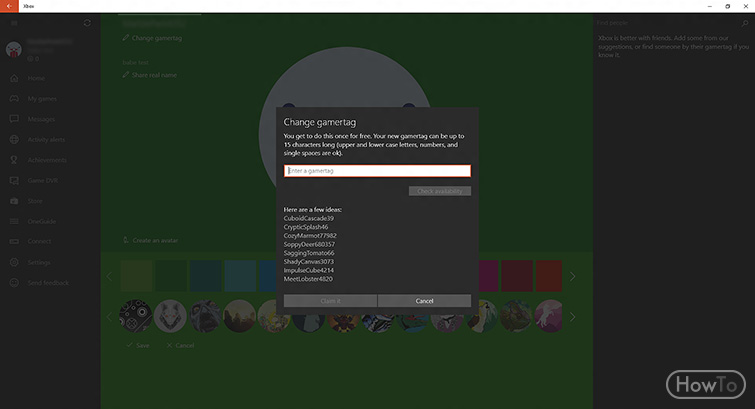Select suggestion MeetLobster4820
755x409 pixels.
308,279
